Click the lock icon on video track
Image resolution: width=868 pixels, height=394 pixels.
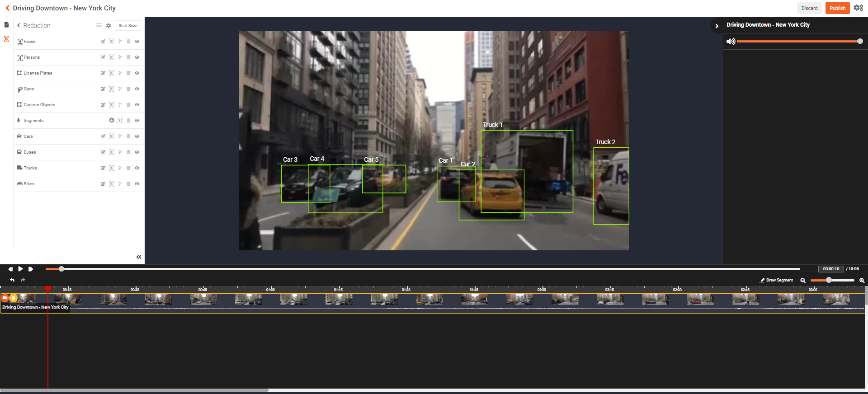14,298
